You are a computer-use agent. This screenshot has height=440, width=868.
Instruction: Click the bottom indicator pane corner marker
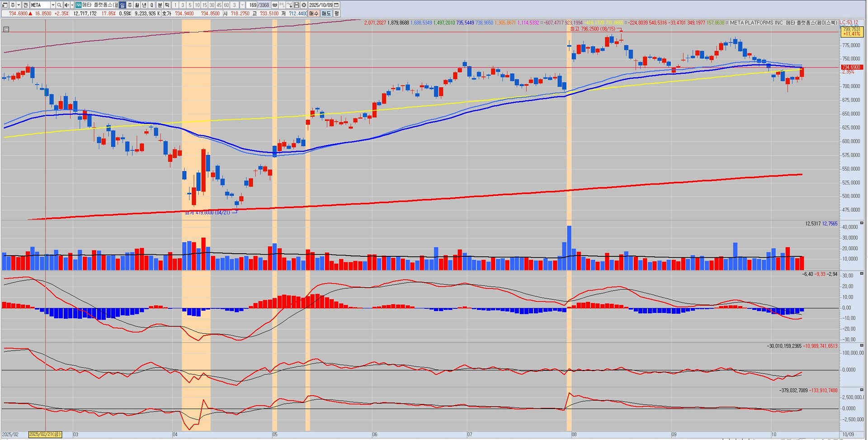click(862, 390)
